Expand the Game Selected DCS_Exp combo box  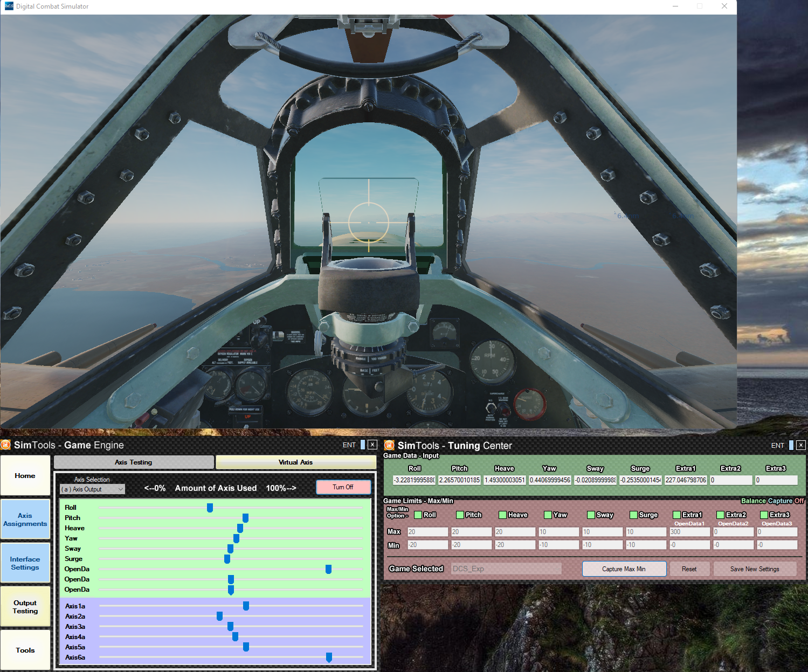coord(506,569)
